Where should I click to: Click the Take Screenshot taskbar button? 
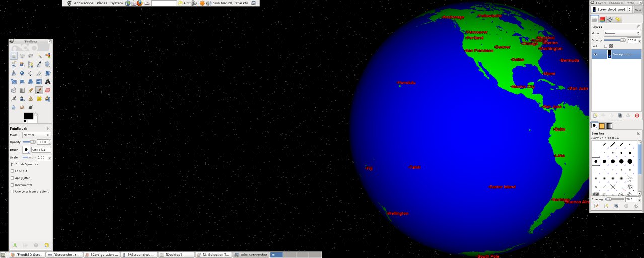click(251, 255)
